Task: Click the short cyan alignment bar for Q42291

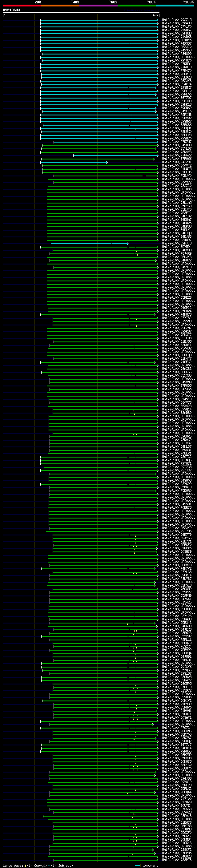Action: click(x=74, y=162)
